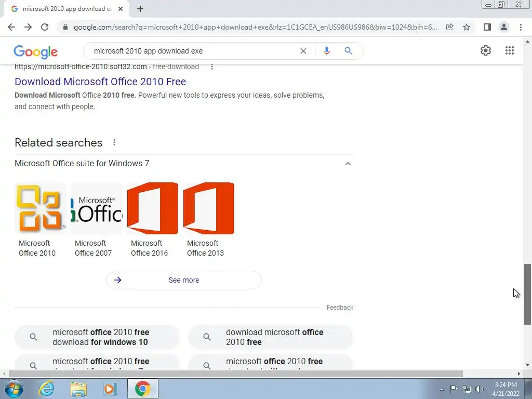This screenshot has height=399, width=532.
Task: Open the Chrome side panel
Action: point(487,27)
